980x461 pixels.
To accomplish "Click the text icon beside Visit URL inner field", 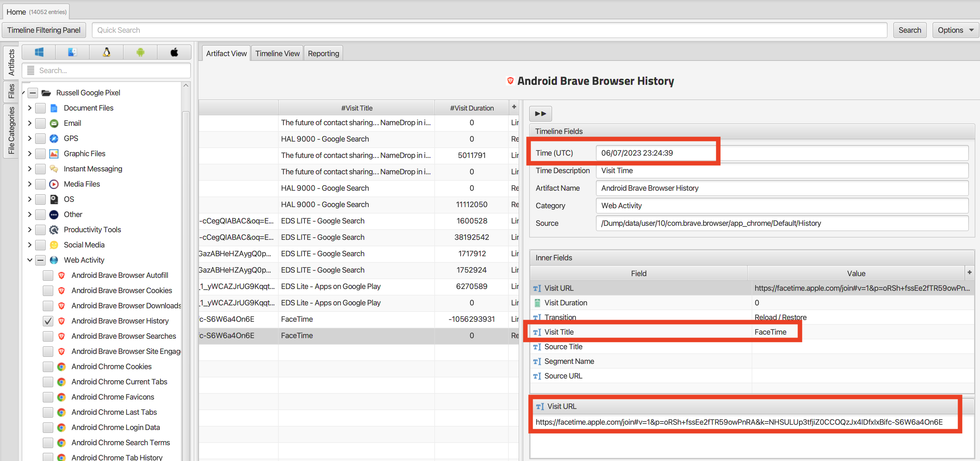I will pos(537,288).
